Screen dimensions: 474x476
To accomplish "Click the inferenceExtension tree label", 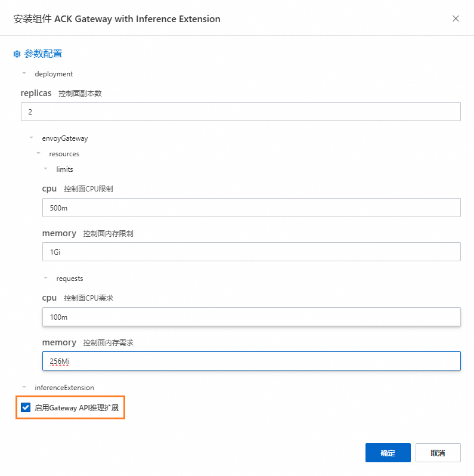I will pyautogui.click(x=64, y=388).
